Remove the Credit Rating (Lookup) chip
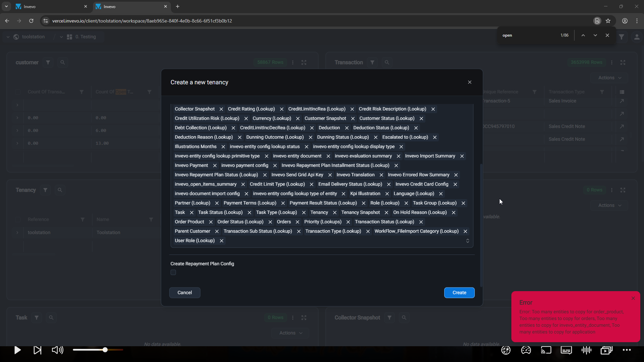The width and height of the screenshot is (644, 362). 281,109
